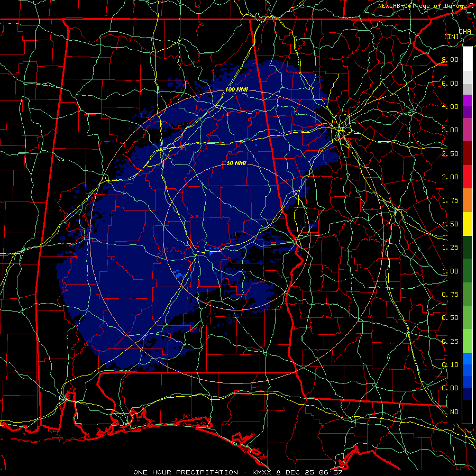Click the 0.00 legend value
476x476 pixels.
point(450,388)
